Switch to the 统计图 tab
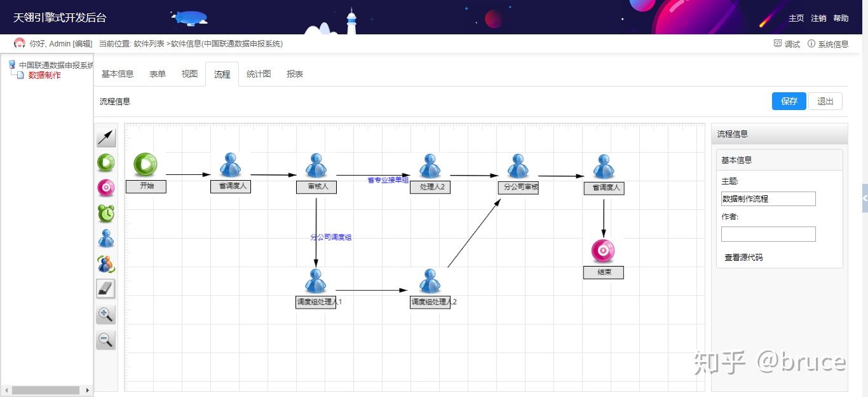 (259, 74)
